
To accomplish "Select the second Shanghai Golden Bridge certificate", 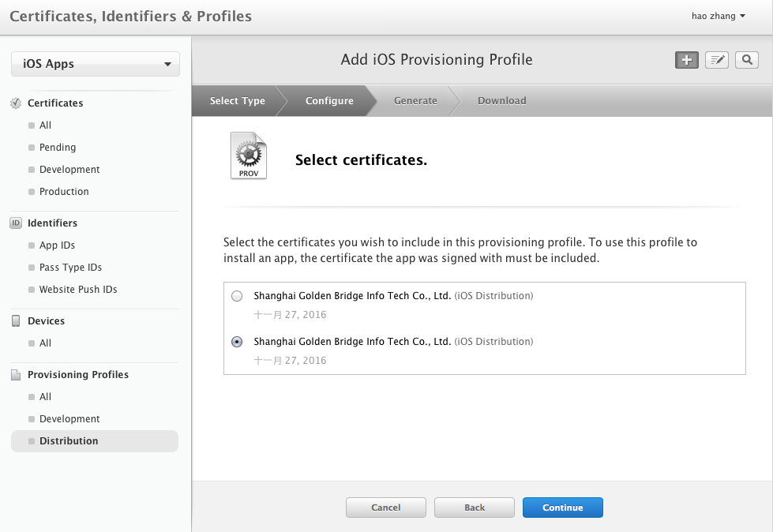I will click(x=237, y=343).
